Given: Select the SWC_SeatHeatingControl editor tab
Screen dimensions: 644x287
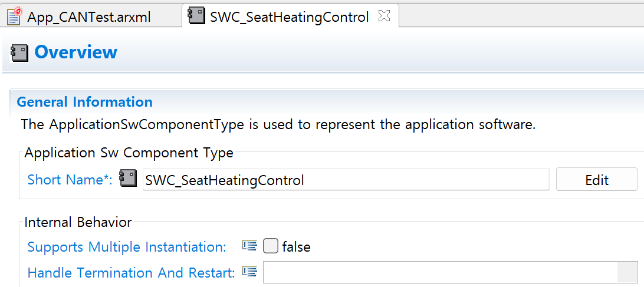Looking at the screenshot, I should [x=289, y=17].
